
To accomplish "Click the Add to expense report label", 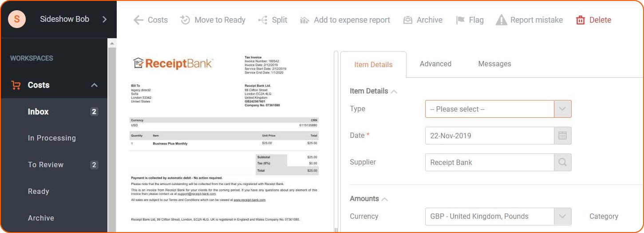I will [x=352, y=20].
